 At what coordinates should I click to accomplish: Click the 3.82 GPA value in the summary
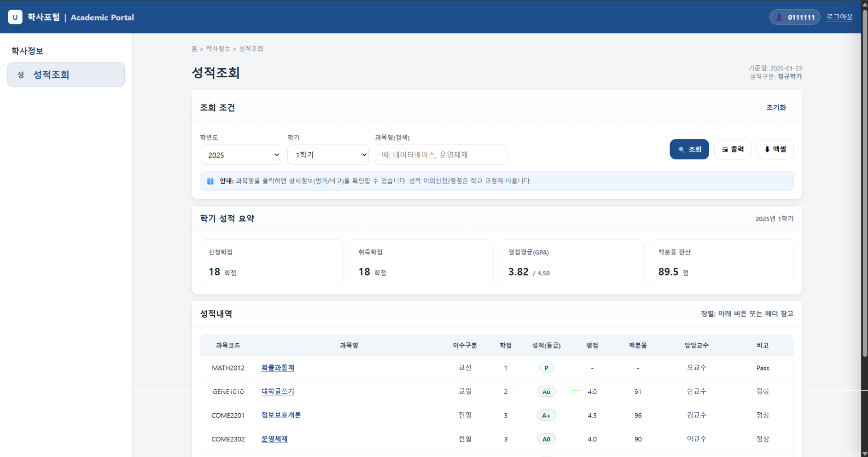tap(518, 272)
